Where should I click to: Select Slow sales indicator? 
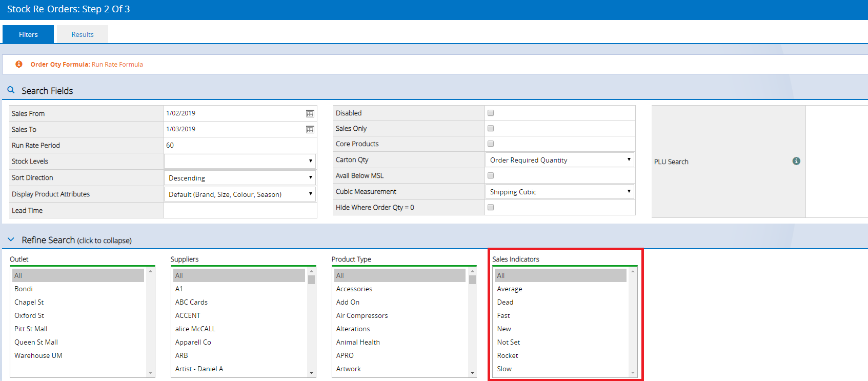561,369
